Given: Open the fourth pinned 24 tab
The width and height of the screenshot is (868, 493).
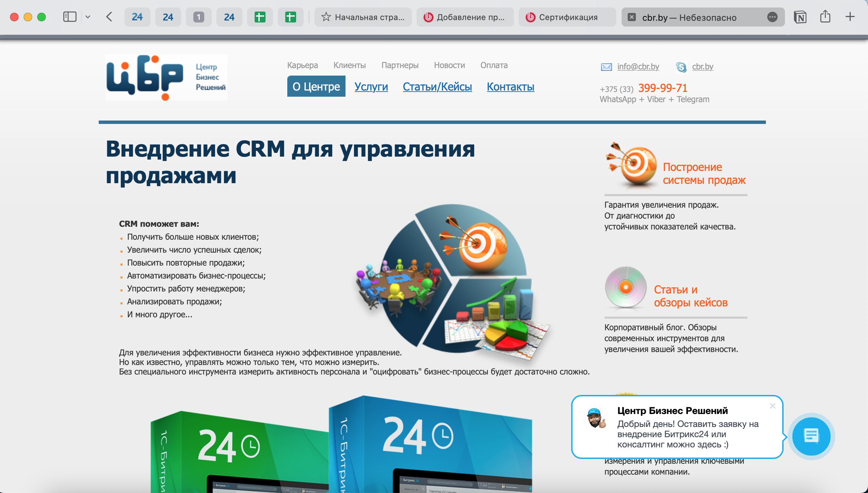Looking at the screenshot, I should 229,17.
